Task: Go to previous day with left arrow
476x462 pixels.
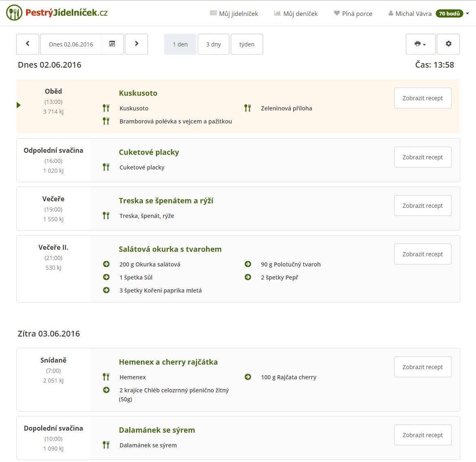Action: coord(28,44)
